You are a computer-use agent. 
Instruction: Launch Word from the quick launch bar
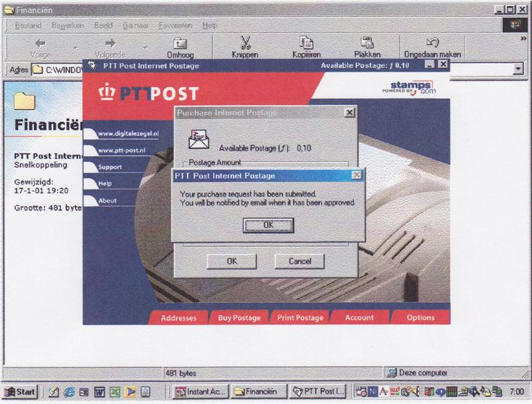click(99, 392)
